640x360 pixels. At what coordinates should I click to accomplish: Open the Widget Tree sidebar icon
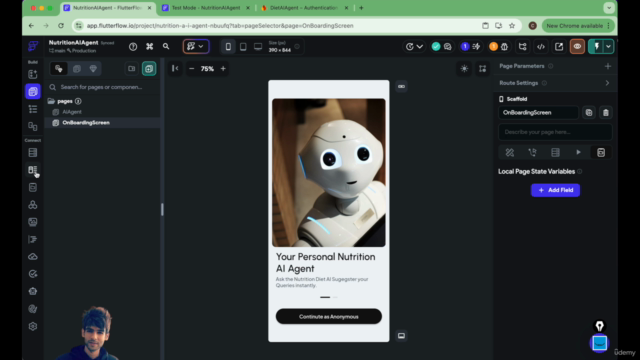(x=33, y=109)
